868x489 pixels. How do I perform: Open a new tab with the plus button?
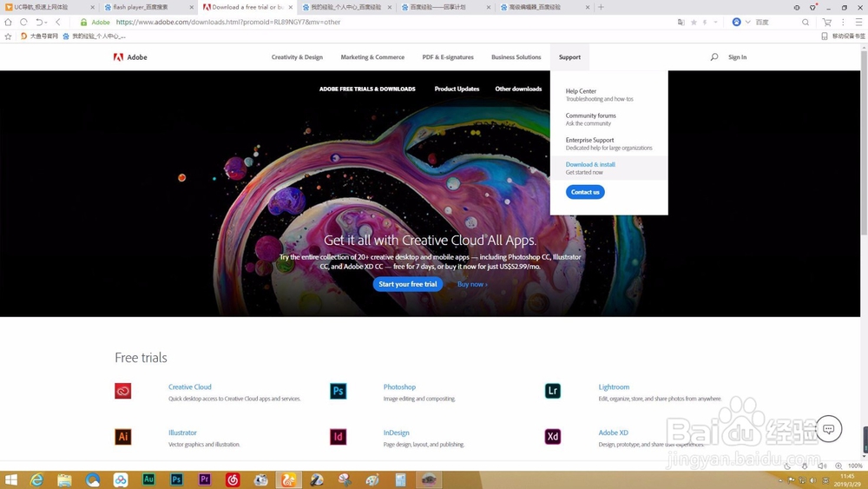point(602,7)
